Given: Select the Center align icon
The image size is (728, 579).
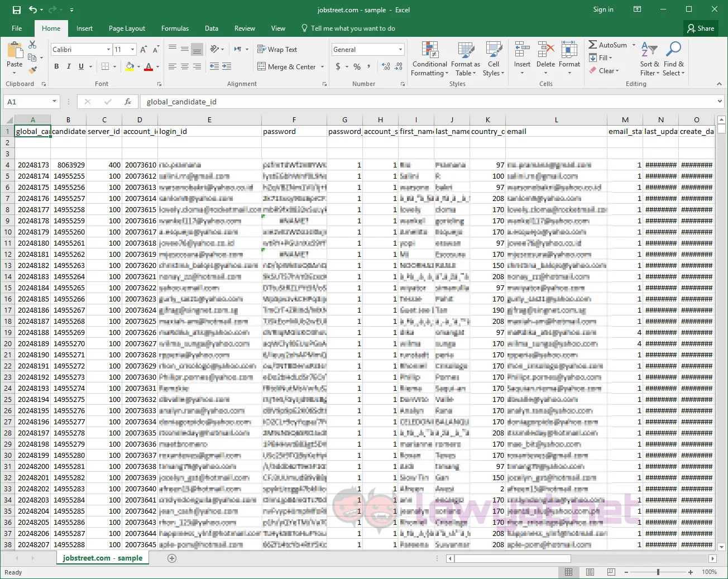Looking at the screenshot, I should [x=184, y=66].
